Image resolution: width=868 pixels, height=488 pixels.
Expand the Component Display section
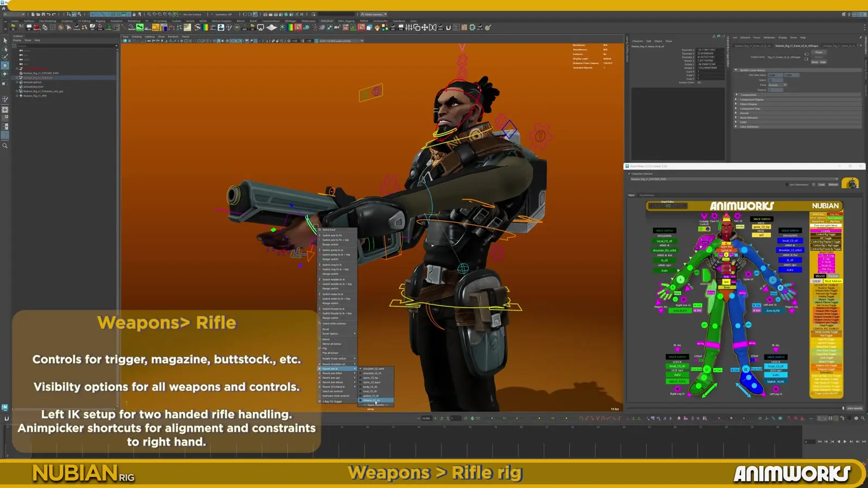(x=736, y=99)
